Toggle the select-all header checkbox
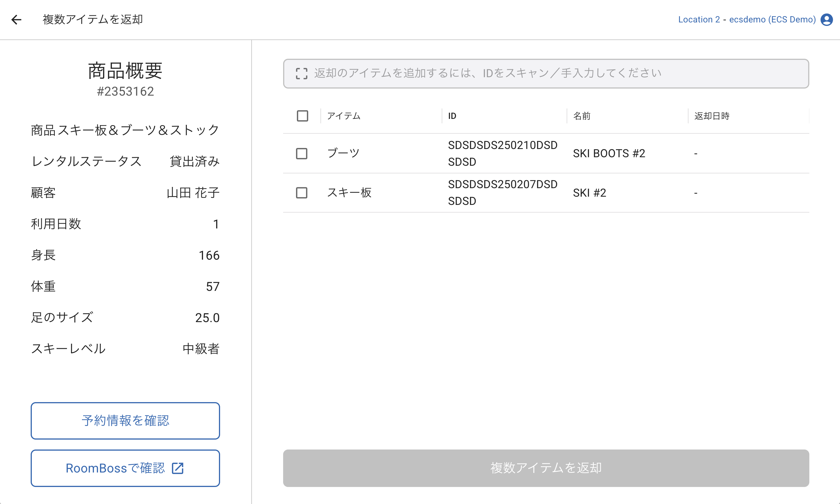840x504 pixels. point(302,116)
